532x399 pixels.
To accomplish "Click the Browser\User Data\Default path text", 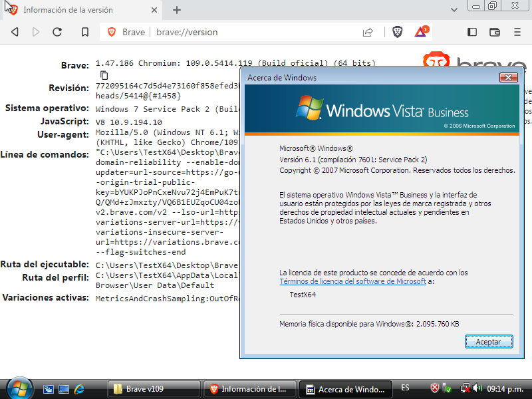I will (155, 285).
